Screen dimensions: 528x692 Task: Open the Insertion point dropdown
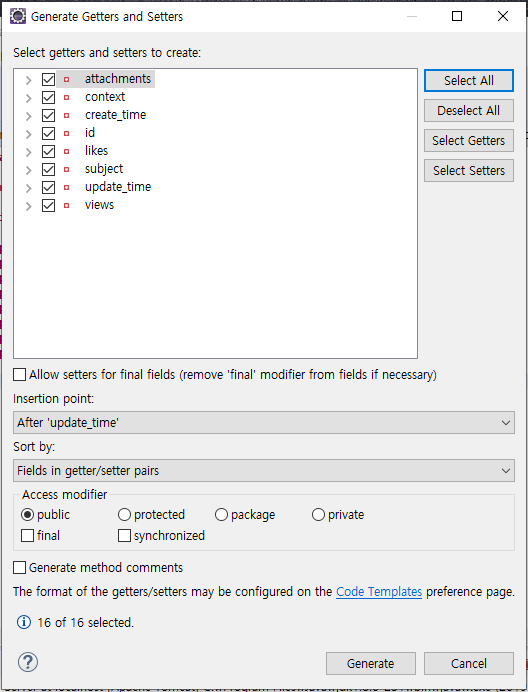click(x=264, y=422)
